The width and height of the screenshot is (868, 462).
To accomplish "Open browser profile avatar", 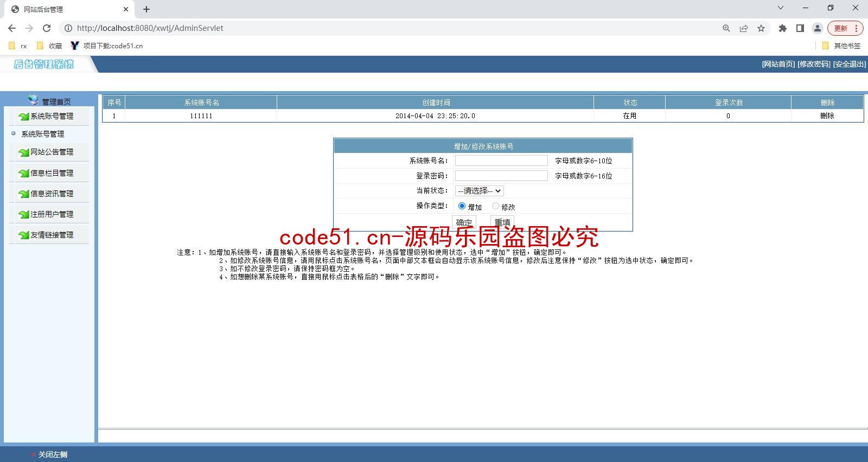I will [x=817, y=28].
